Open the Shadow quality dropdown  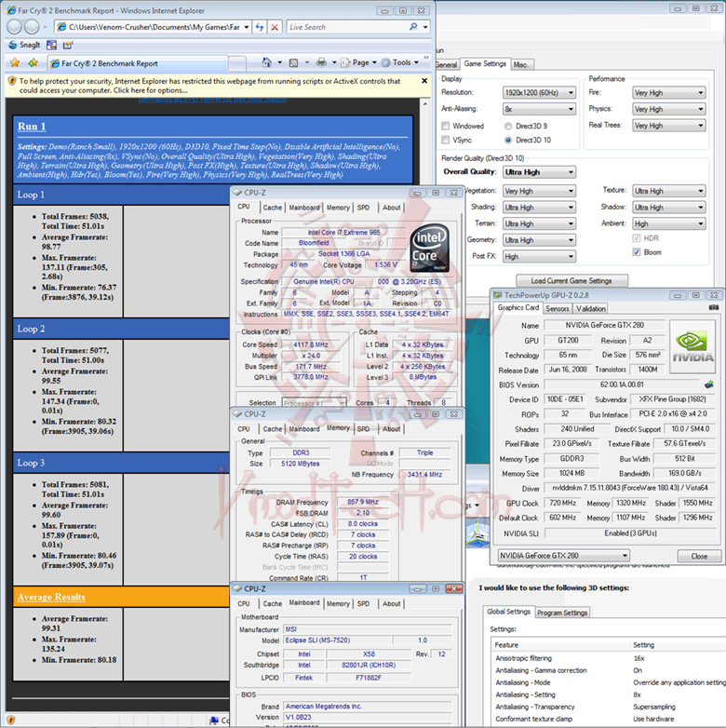coord(669,207)
